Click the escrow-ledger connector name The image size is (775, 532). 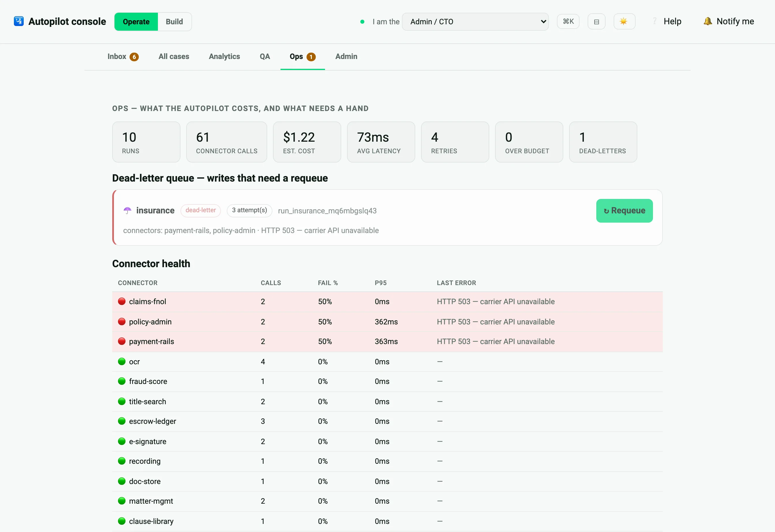point(152,421)
